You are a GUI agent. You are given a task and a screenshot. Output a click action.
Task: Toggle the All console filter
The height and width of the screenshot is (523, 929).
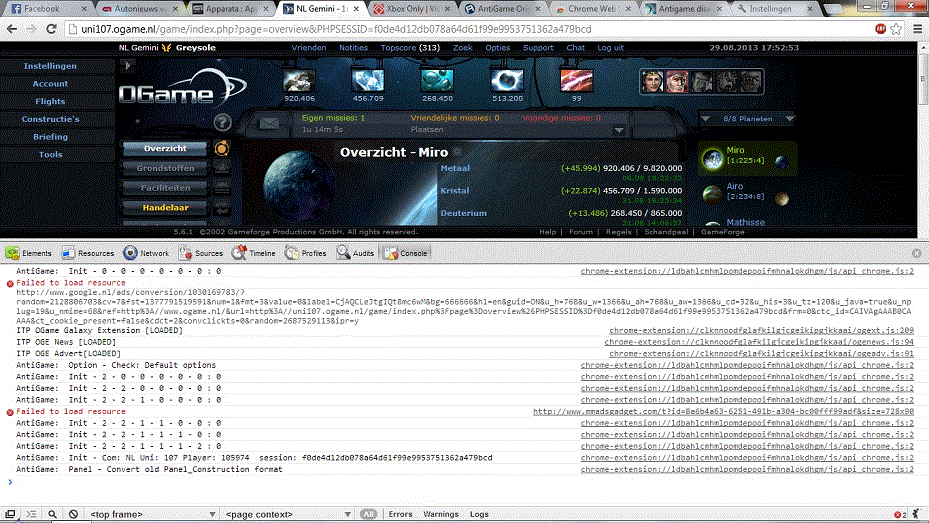click(369, 514)
